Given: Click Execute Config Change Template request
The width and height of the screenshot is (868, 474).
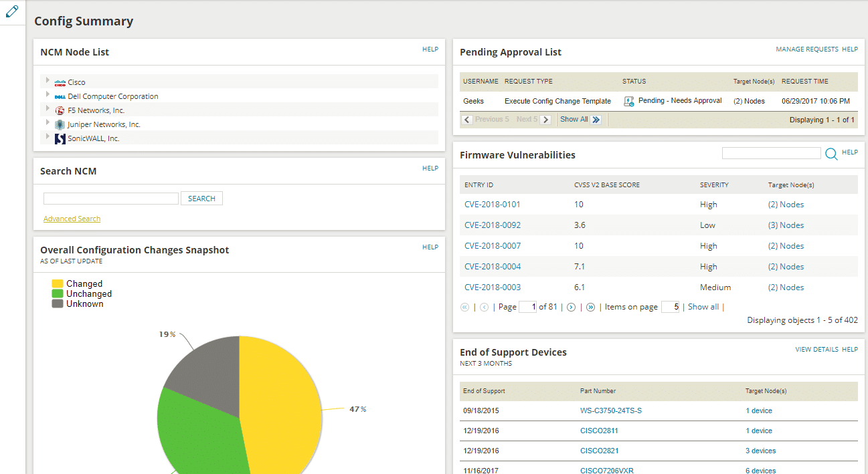Looking at the screenshot, I should tap(557, 102).
